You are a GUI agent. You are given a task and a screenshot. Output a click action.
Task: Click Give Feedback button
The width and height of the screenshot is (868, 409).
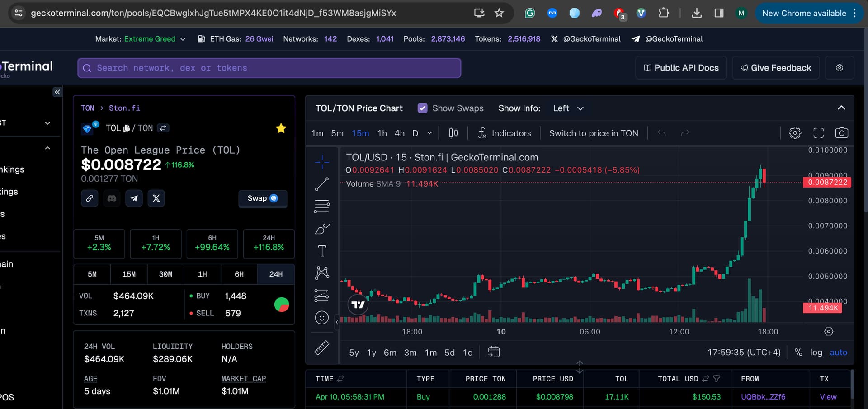pos(776,68)
